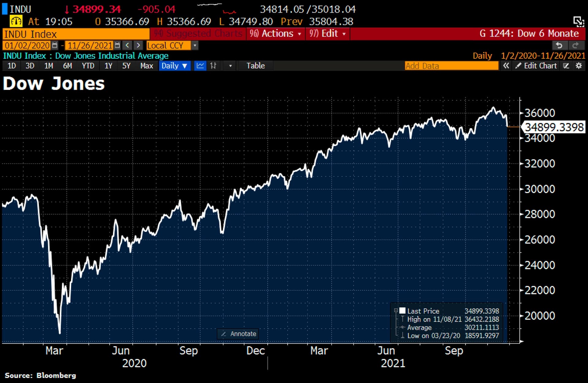The height and width of the screenshot is (383, 588).
Task: Open the start date calendar picker
Action: pyautogui.click(x=55, y=46)
